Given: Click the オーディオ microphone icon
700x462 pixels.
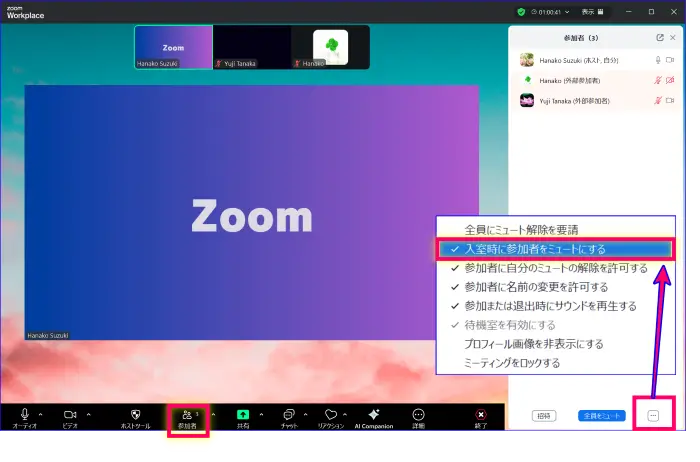Looking at the screenshot, I should click(x=24, y=414).
